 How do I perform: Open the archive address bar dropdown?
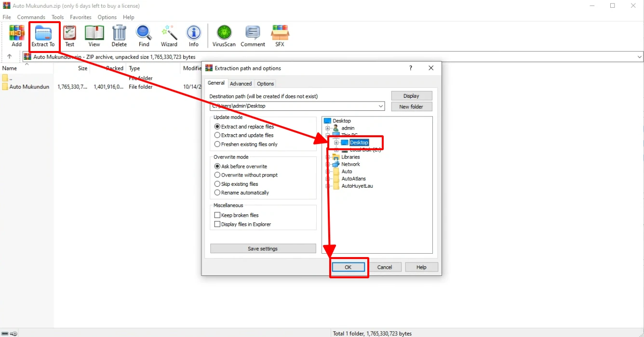tap(640, 57)
